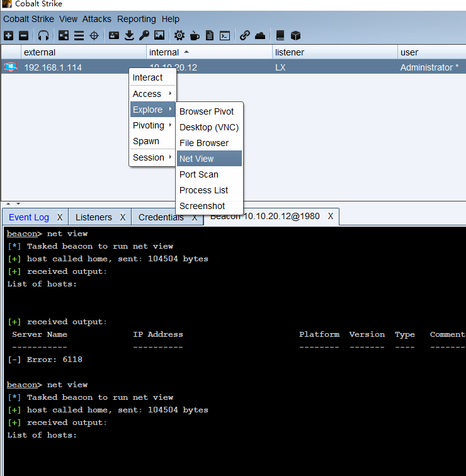466x476 pixels.
Task: Expand the Session submenu
Action: point(152,157)
